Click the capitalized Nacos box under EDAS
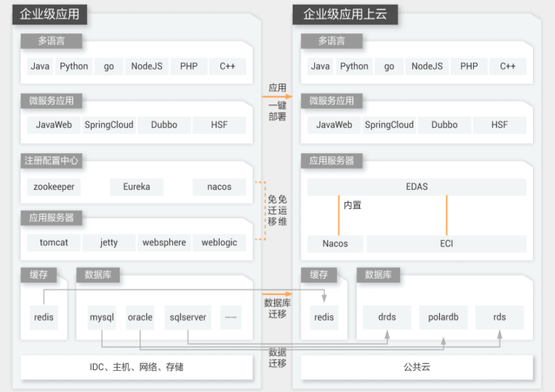Screen dimensions: 555x392 (x=335, y=244)
